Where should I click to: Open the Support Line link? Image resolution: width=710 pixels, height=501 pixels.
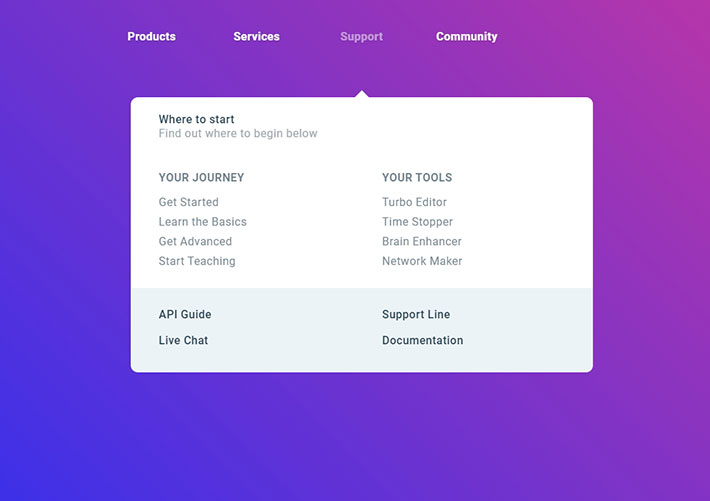[x=416, y=314]
